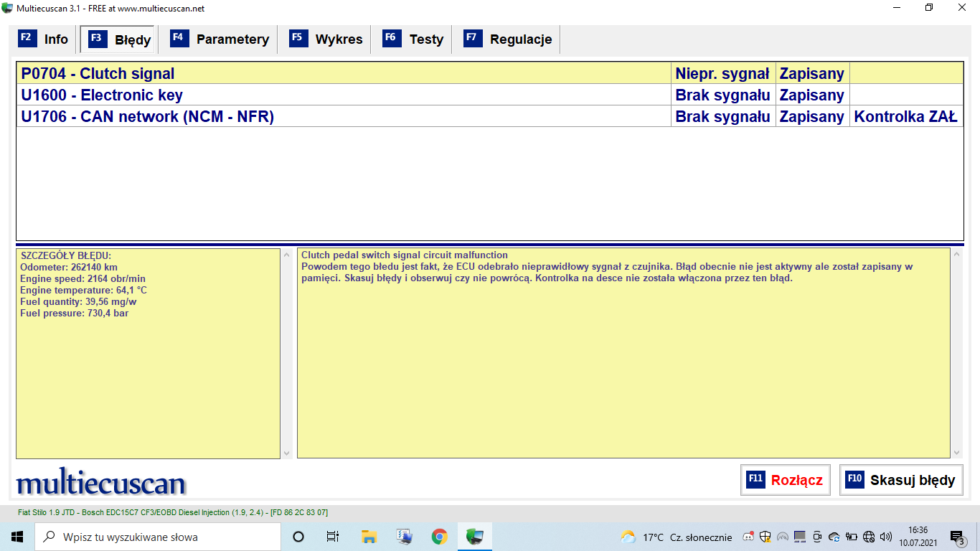Open Cortana from the taskbar

point(298,537)
